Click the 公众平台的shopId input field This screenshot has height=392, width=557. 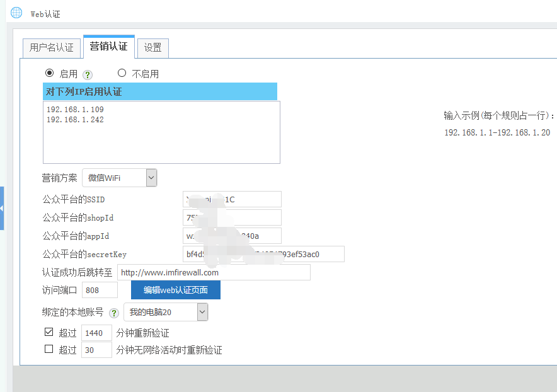coord(232,217)
